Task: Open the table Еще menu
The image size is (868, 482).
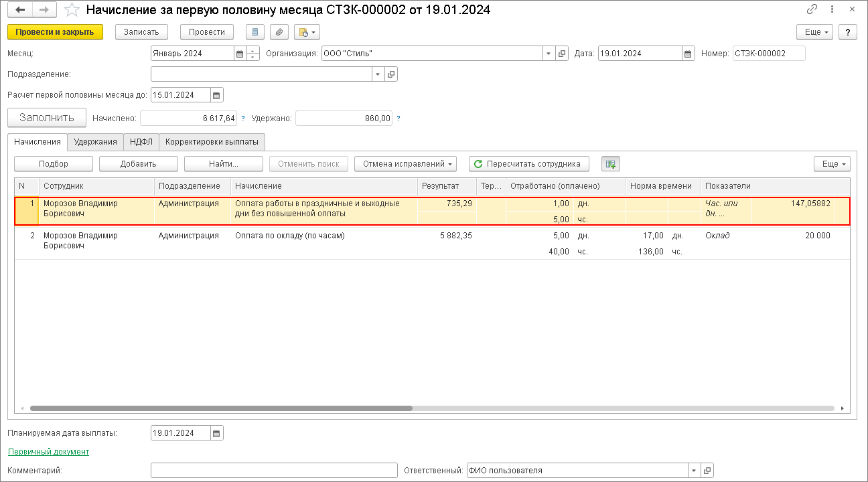Action: 832,164
